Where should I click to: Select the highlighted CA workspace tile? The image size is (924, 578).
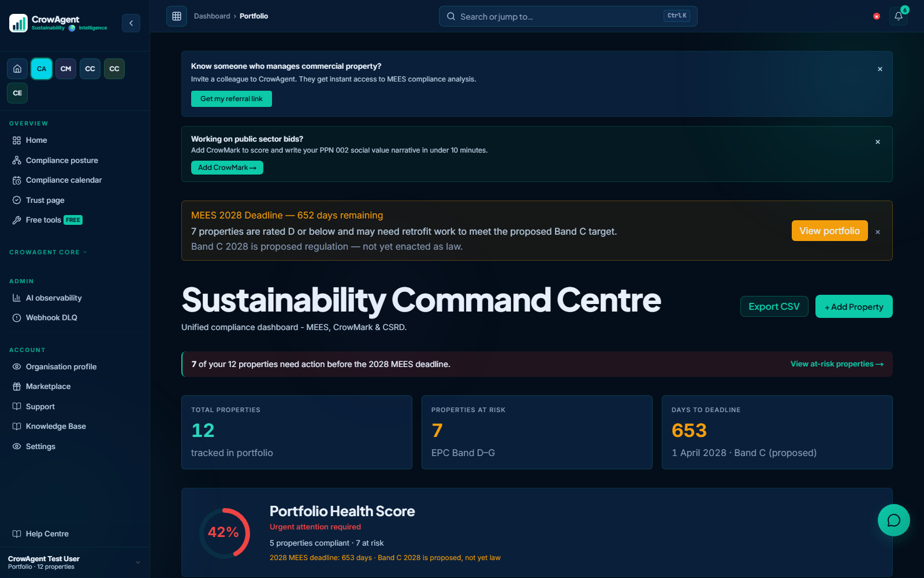[x=42, y=69]
